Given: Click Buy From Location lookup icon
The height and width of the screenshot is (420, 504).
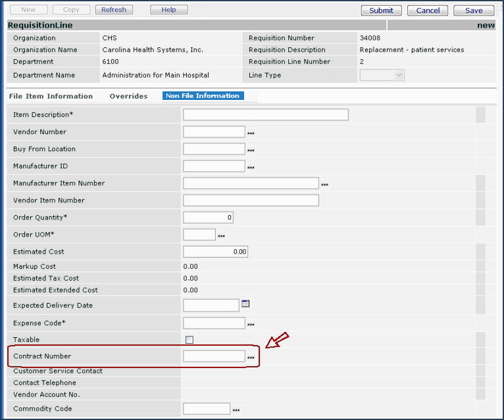Looking at the screenshot, I should [x=251, y=150].
